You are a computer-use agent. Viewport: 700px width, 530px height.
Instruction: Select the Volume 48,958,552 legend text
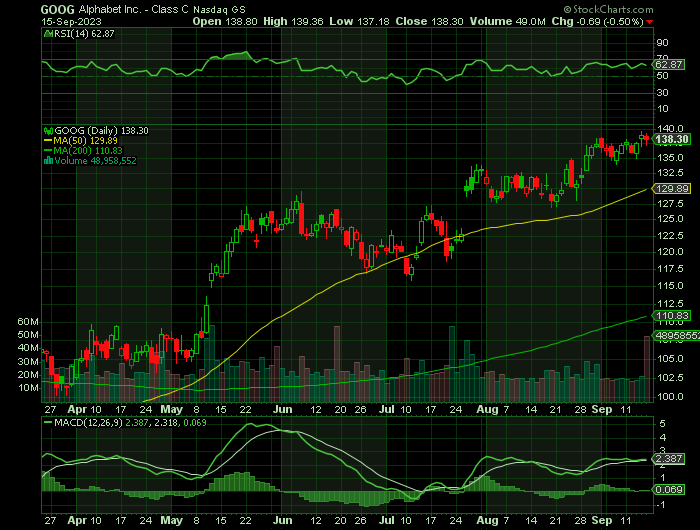[x=95, y=161]
